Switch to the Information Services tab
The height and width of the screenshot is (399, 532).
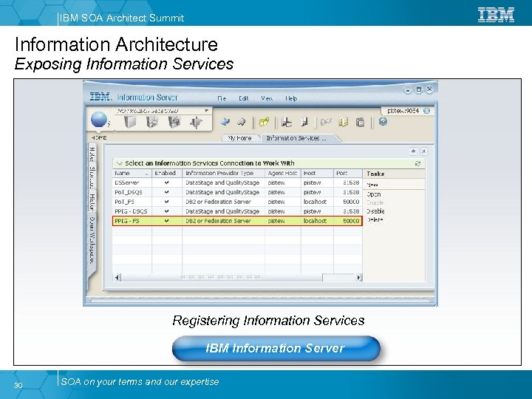(300, 138)
